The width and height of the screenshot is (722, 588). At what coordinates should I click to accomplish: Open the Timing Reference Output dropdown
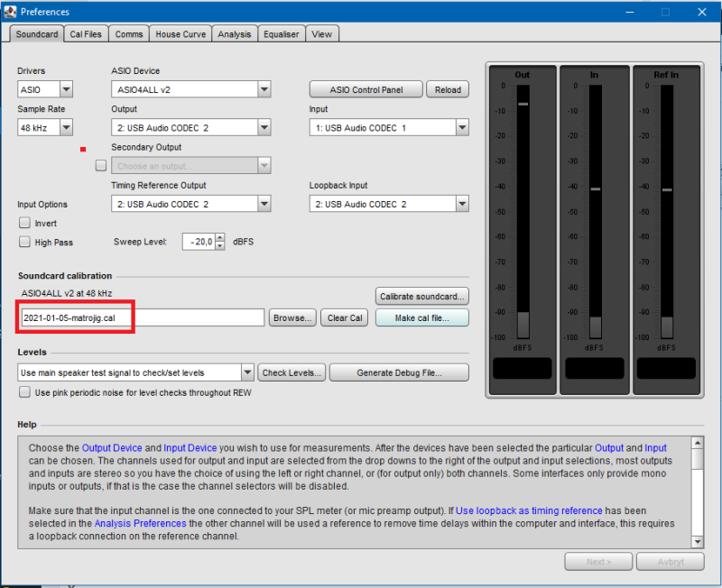tap(191, 204)
